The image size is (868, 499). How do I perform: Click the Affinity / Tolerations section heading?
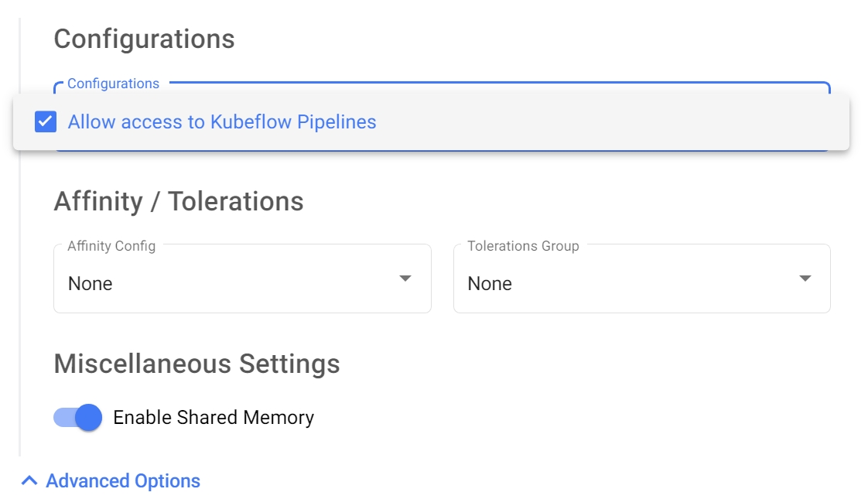coord(179,201)
